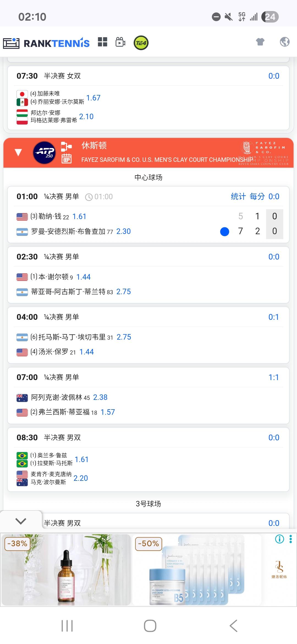Open the globe language selector
This screenshot has height=644, width=297.
coord(285,42)
